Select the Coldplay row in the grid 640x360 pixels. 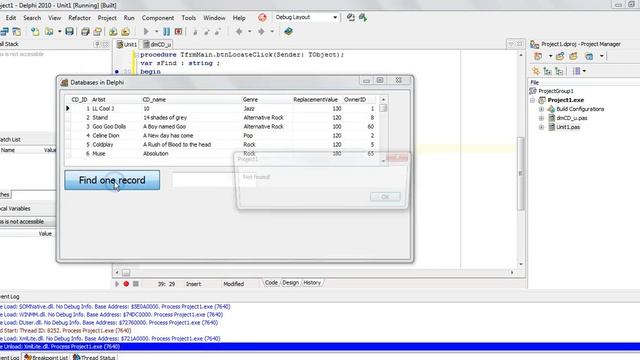(x=222, y=144)
